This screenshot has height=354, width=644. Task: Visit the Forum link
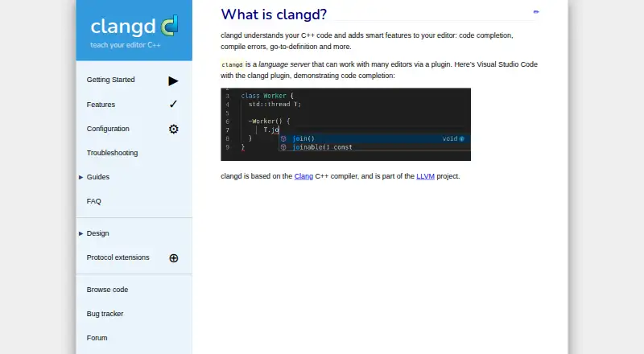tap(97, 338)
